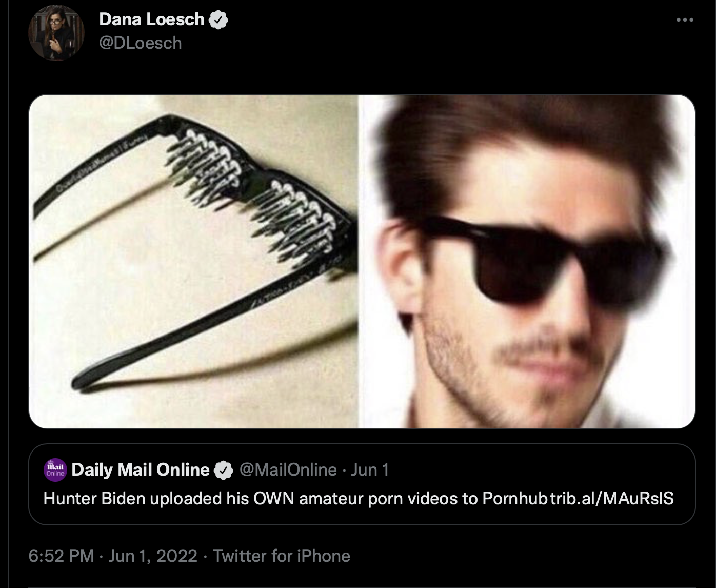Open the Daily Mail Online account name
The width and height of the screenshot is (716, 588).
(141, 469)
